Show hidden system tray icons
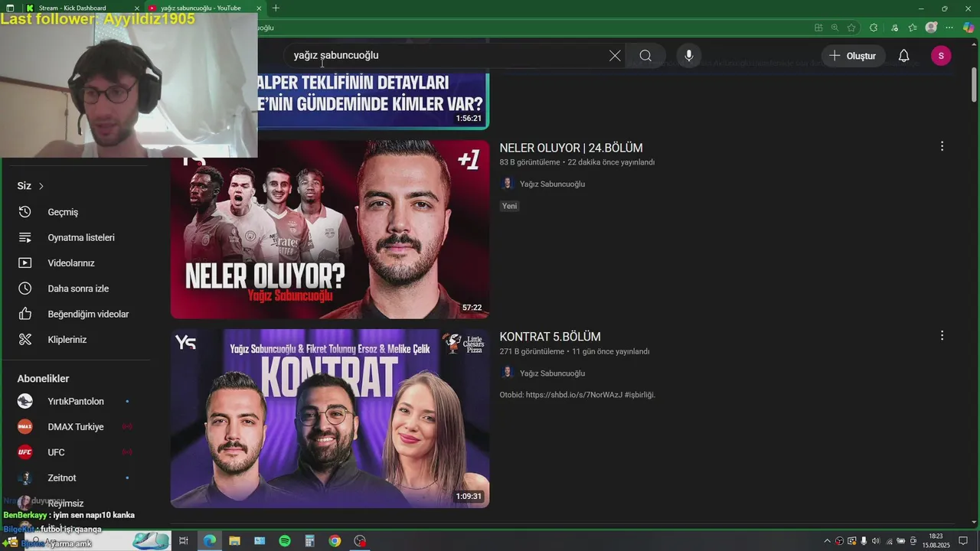Viewport: 980px width, 551px height. (x=827, y=541)
